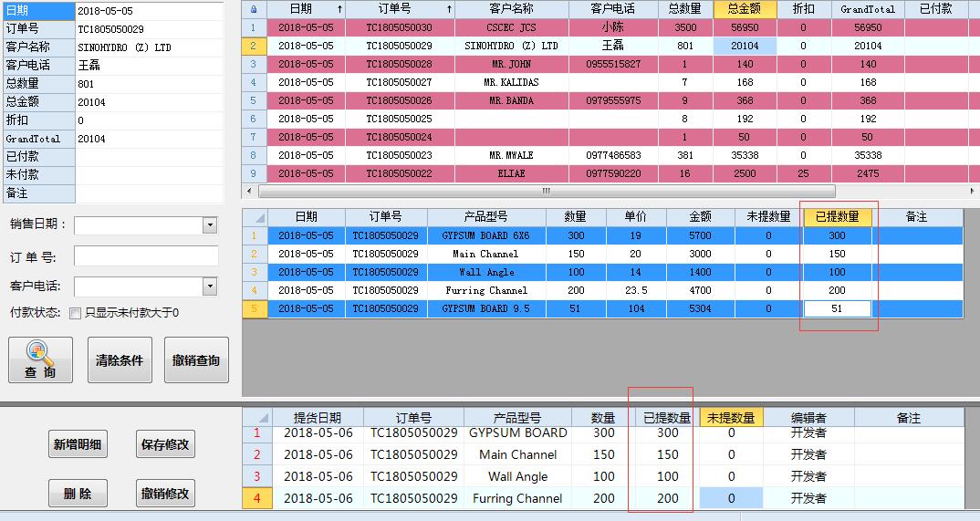Sort top grid by 日期 column header

pos(306,9)
